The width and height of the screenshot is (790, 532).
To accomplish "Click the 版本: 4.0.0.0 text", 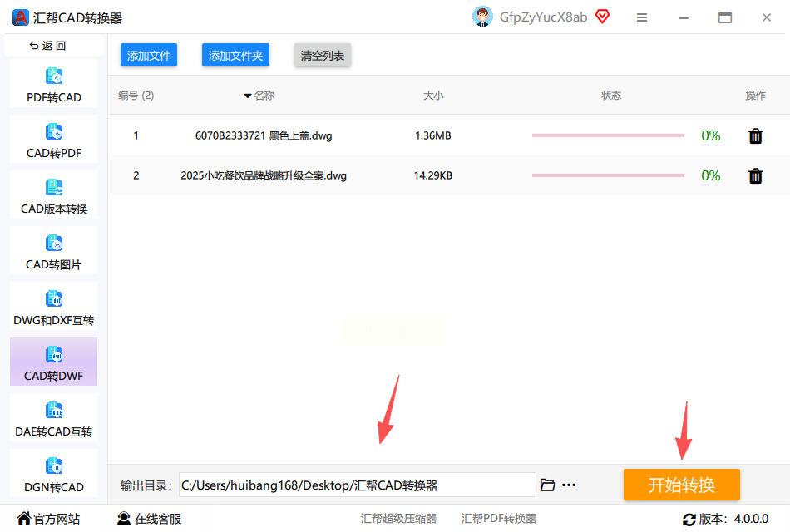I will 733,519.
